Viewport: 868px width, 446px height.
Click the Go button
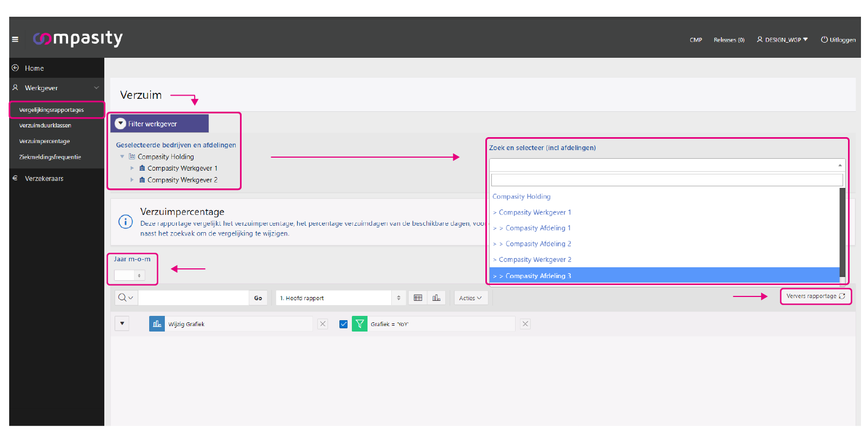pos(258,298)
